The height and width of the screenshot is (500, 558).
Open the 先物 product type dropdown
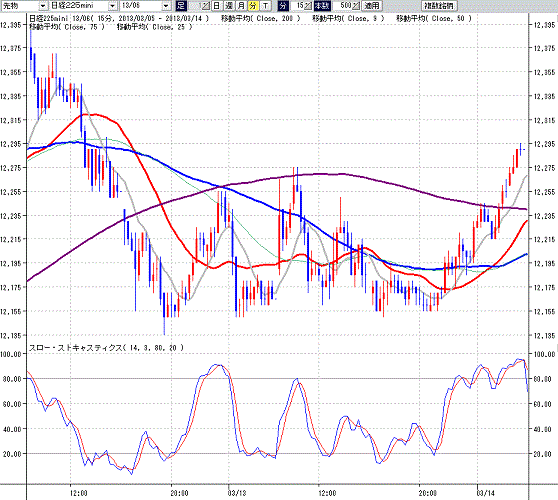[x=43, y=6]
